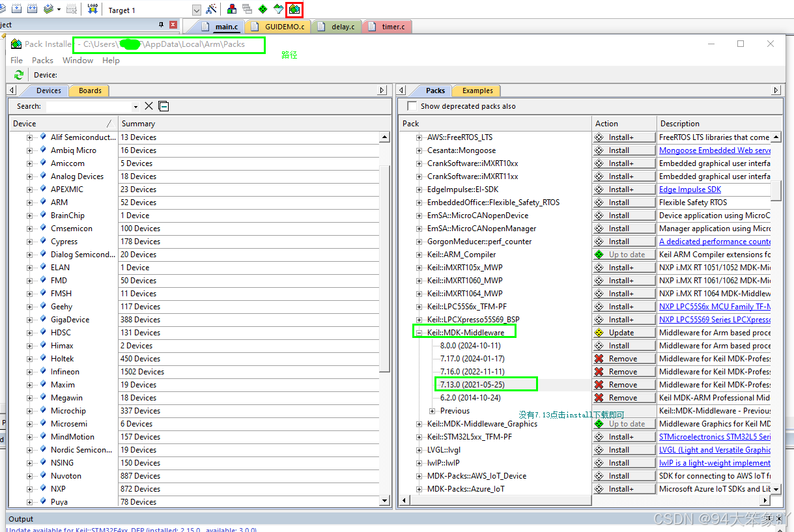The image size is (794, 532).
Task: Click Install button for LVGL::lvgl
Action: click(x=623, y=450)
